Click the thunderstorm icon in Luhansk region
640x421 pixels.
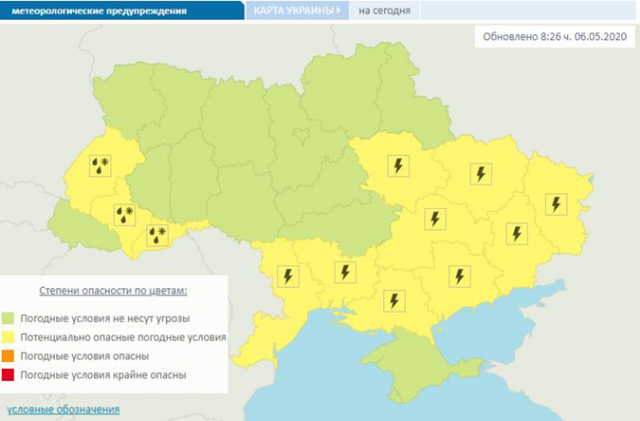point(555,203)
